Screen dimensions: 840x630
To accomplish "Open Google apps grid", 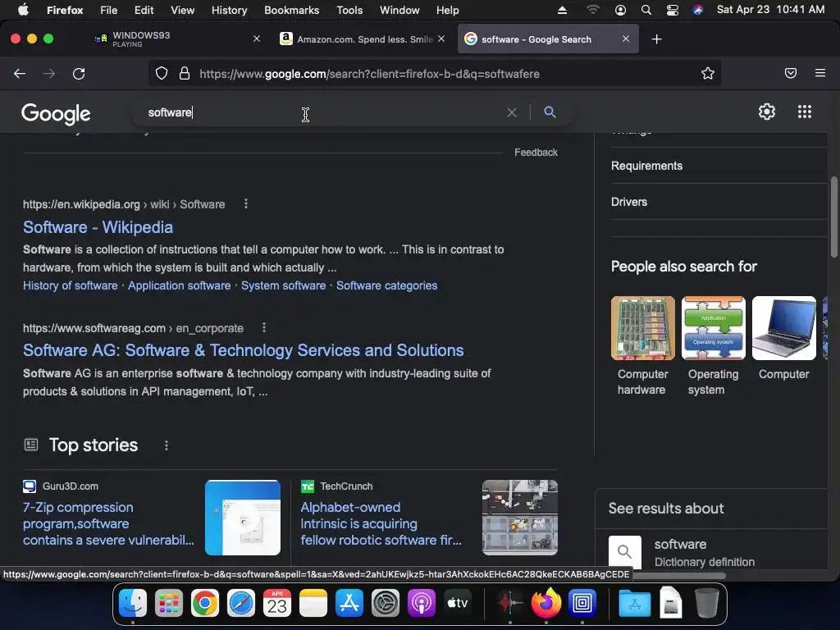I will click(804, 112).
